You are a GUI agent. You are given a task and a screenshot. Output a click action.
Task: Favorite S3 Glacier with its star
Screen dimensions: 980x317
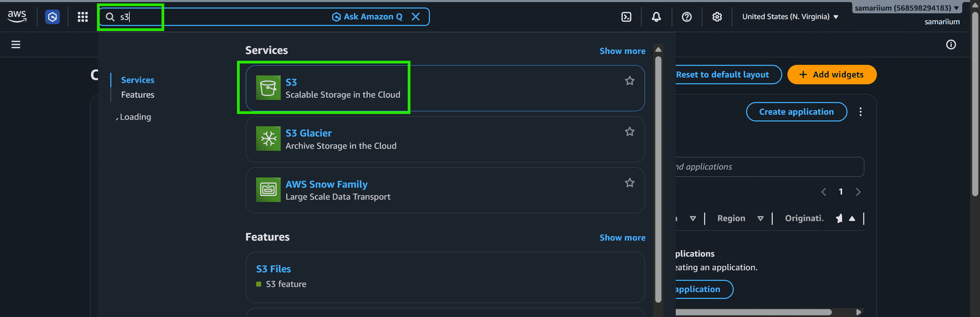[x=630, y=131]
